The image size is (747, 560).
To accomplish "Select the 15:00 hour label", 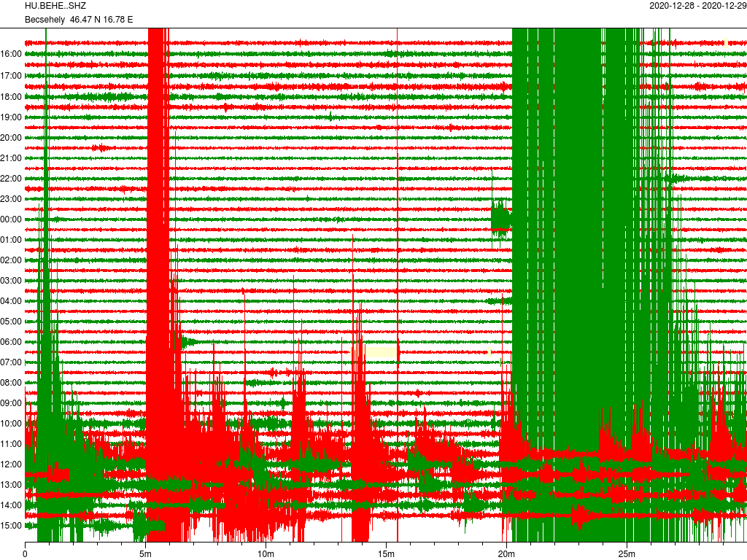I will point(11,525).
